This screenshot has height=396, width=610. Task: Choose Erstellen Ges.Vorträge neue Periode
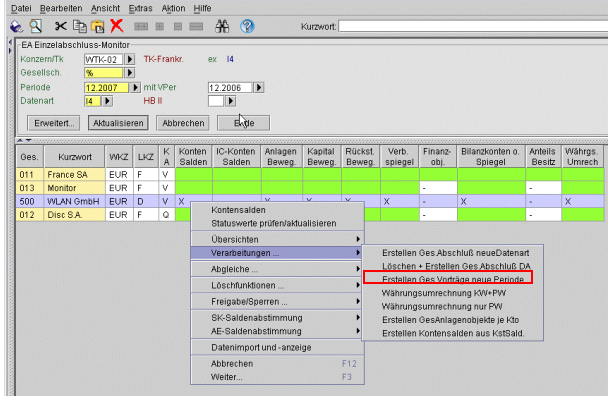point(453,280)
